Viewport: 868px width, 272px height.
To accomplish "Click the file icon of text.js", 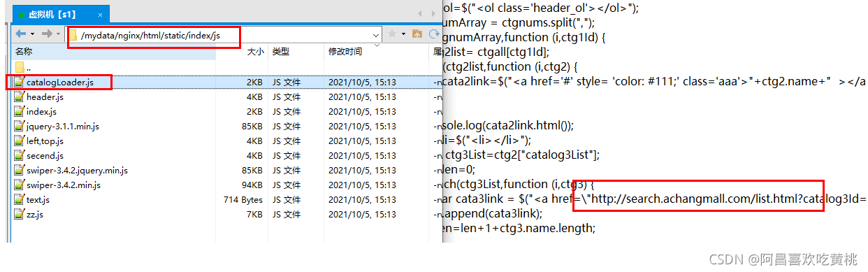I will (x=19, y=200).
